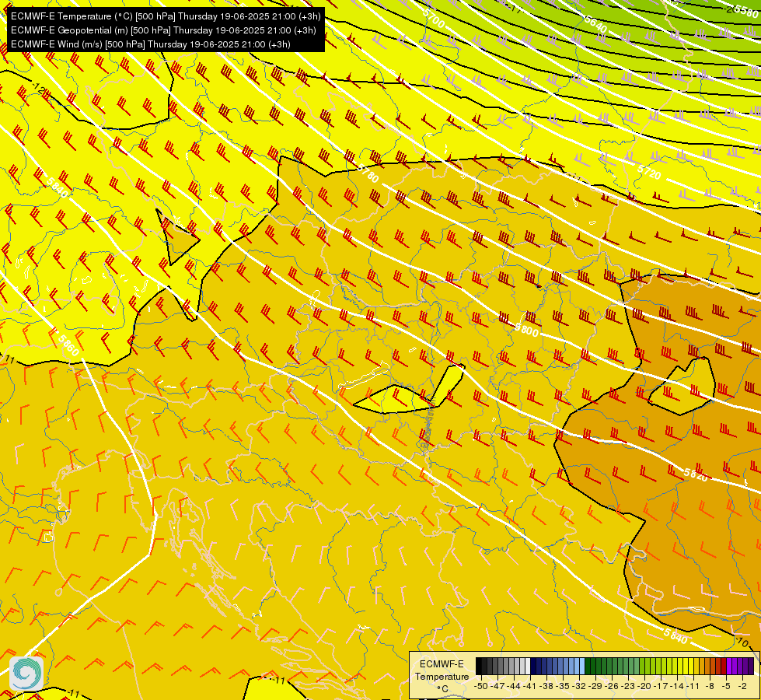
Task: Click the -14 legend tick label
Action: pos(676,686)
